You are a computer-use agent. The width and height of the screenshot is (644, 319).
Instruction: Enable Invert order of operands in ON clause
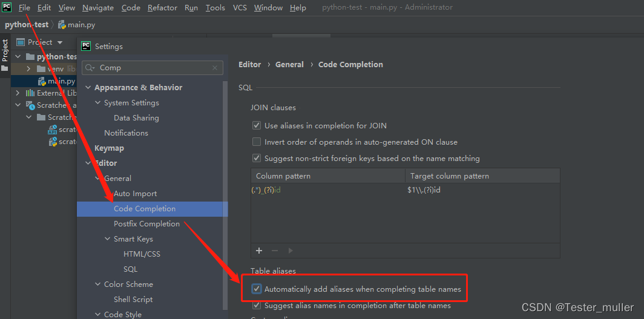click(x=257, y=142)
